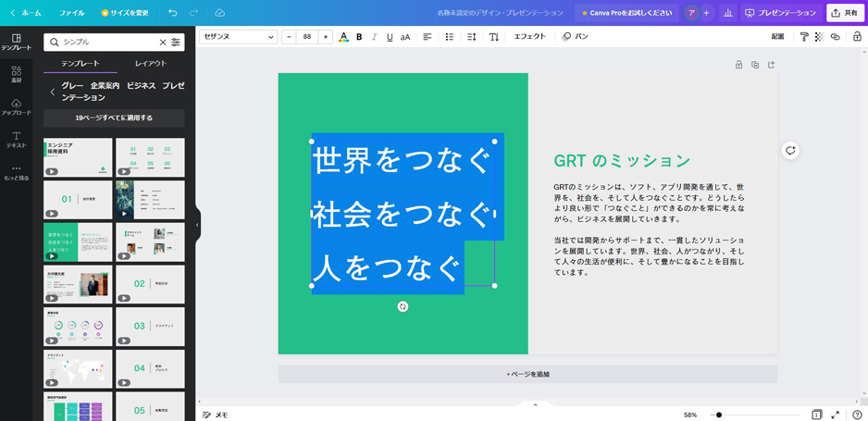Click the ページを追加 button
This screenshot has width=868, height=421.
[527, 374]
